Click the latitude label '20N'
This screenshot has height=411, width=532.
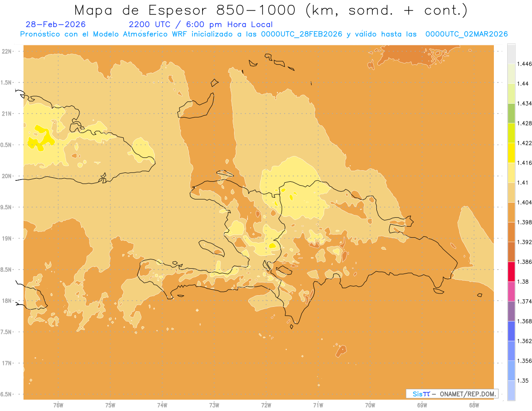pyautogui.click(x=7, y=176)
